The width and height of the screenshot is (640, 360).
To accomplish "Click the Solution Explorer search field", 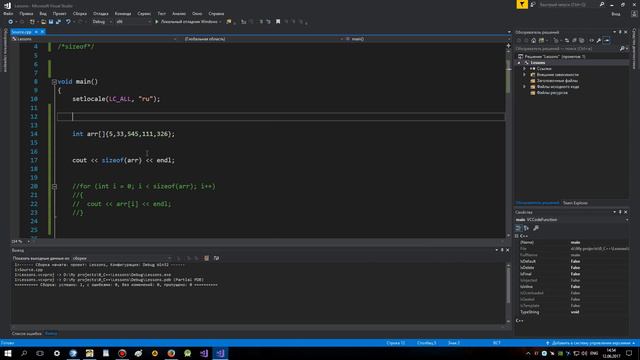I will point(566,49).
